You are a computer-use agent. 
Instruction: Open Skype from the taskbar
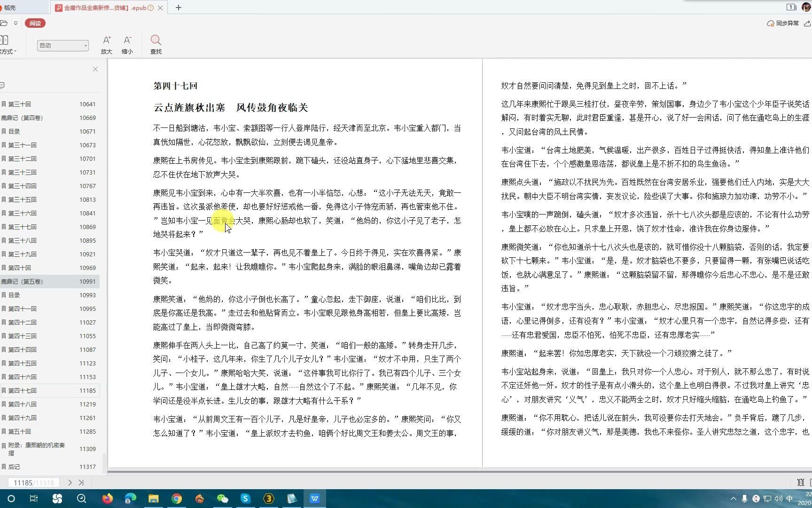tap(245, 499)
